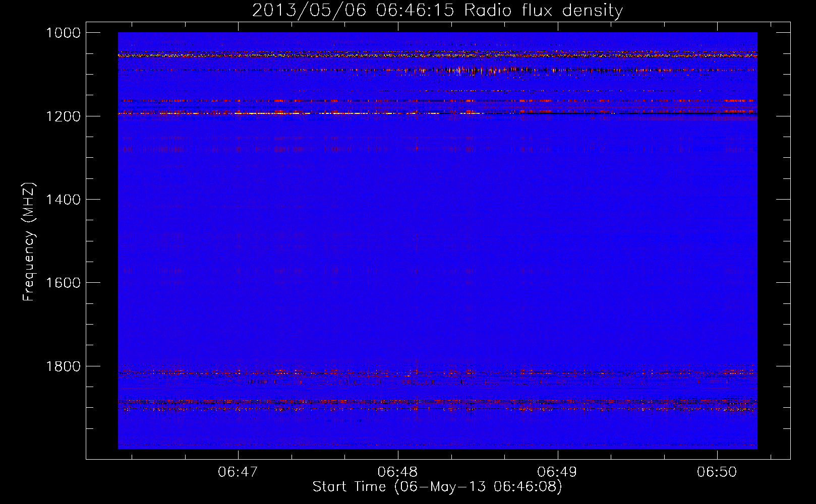Click the plot title '2013/05/06 06:46:15 Radio flux density'
816x504 pixels.
tap(437, 10)
